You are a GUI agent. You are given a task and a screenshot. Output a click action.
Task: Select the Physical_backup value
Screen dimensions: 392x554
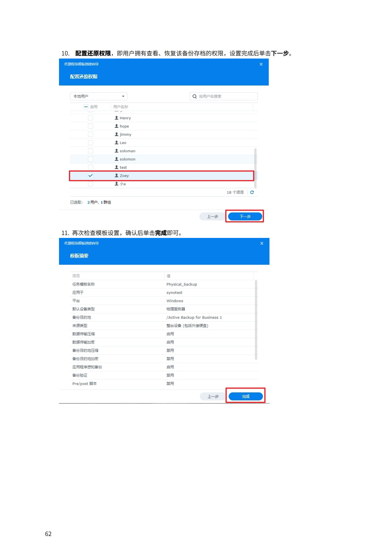tap(182, 284)
